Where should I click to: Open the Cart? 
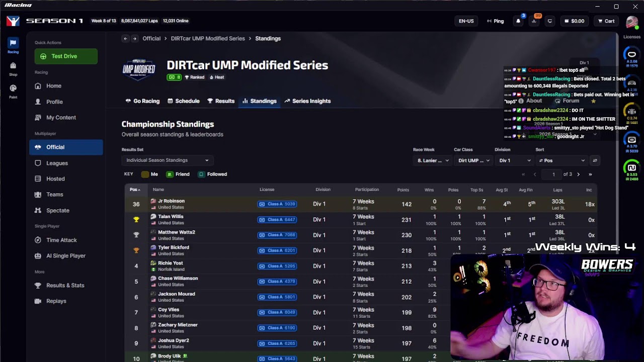[x=606, y=21]
